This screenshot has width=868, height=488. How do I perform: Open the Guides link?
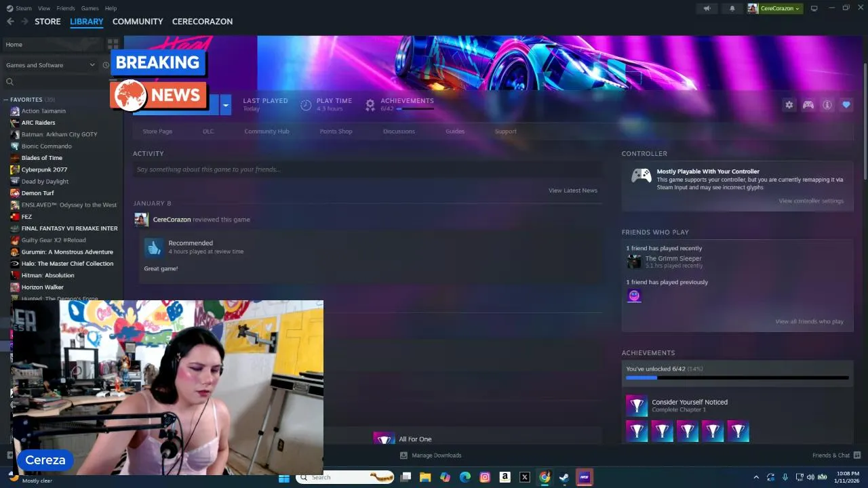coord(455,131)
